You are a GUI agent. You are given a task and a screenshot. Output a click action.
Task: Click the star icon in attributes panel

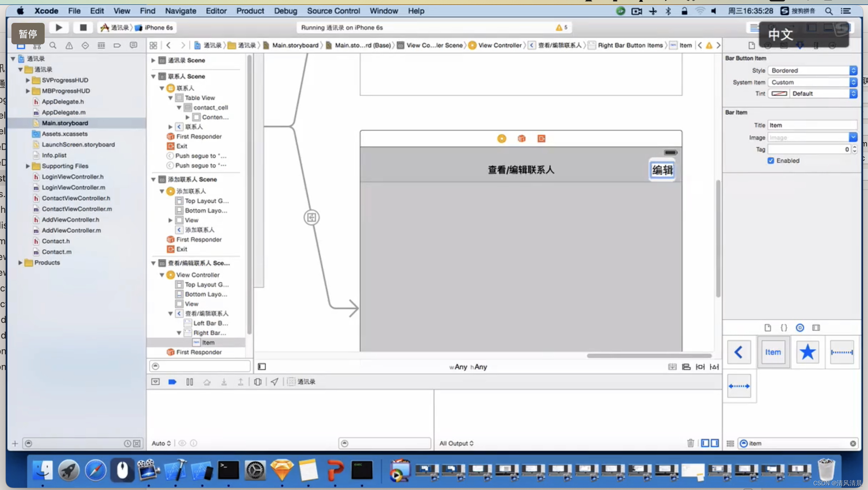click(807, 352)
